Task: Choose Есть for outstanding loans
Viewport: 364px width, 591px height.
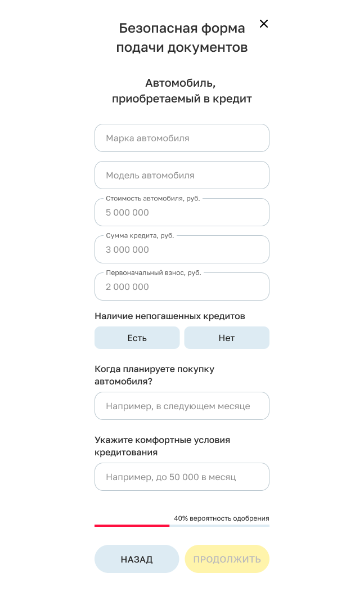Action: coord(137,338)
